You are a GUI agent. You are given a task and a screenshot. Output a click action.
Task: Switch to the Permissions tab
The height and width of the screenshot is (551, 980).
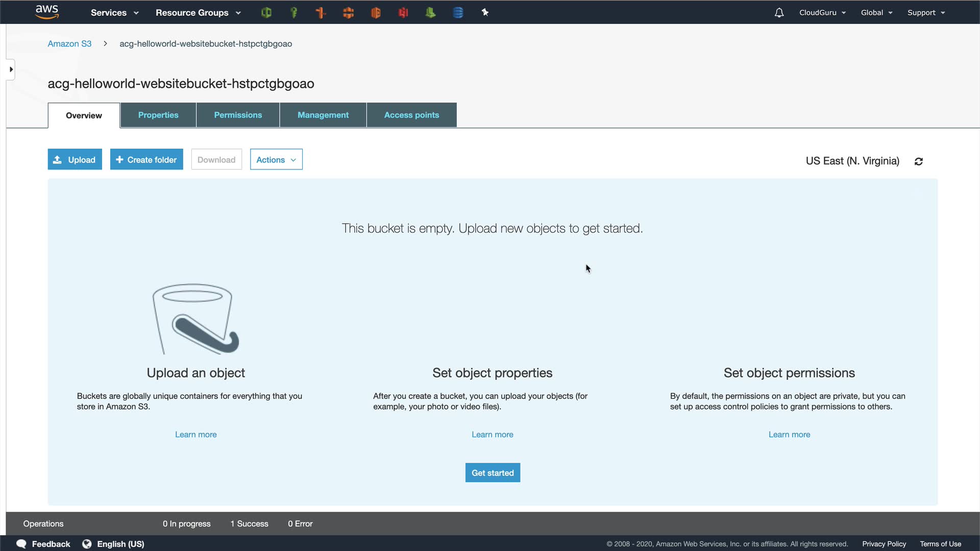238,115
